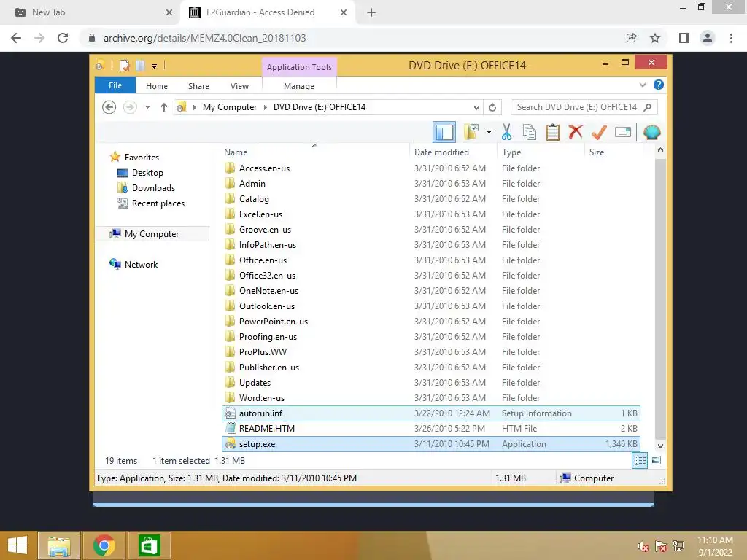Switch to details view icon in status bar
This screenshot has height=560, width=747.
point(640,461)
